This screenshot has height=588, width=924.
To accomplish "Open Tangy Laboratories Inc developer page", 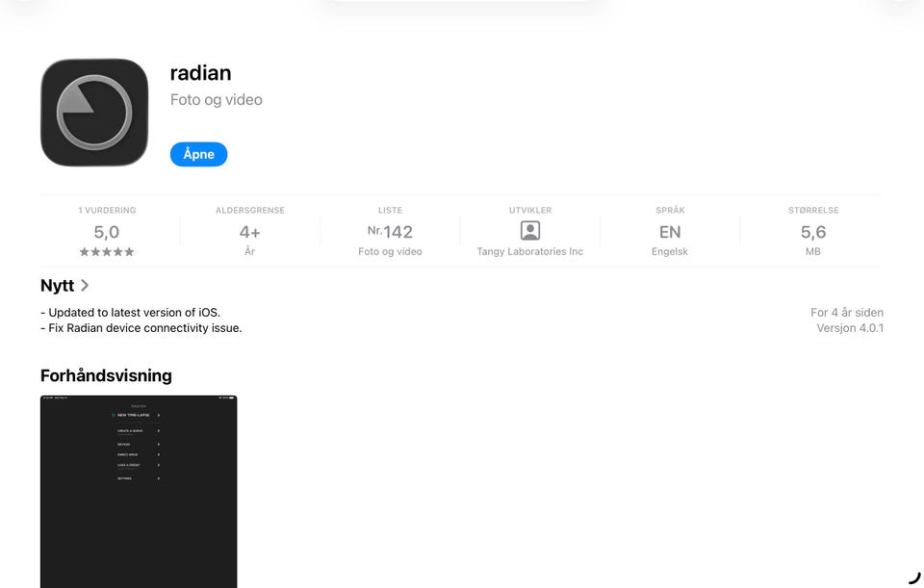I will click(x=529, y=251).
